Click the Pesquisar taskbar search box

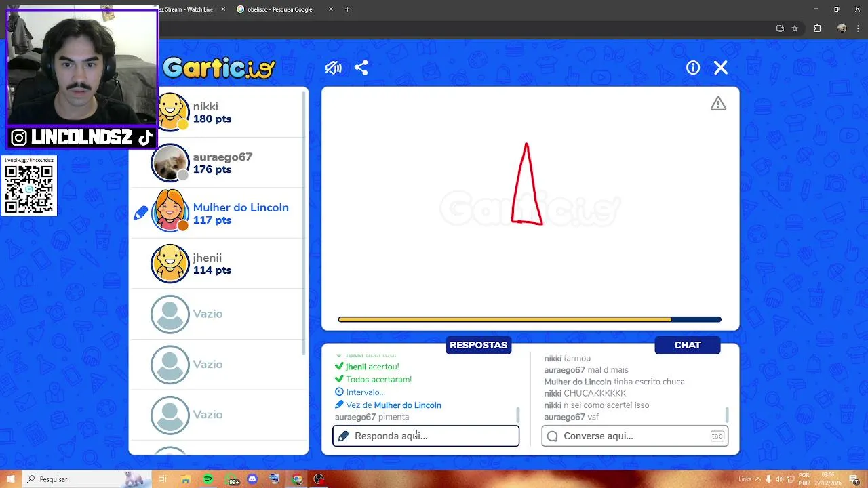coord(86,479)
